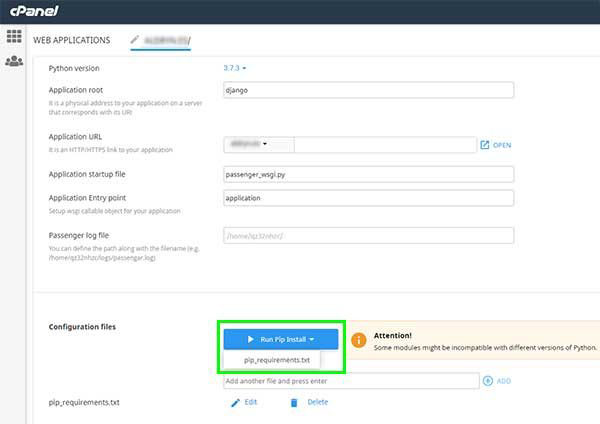Click the pencil icon beside the application name
The image size is (600, 424).
pos(135,39)
